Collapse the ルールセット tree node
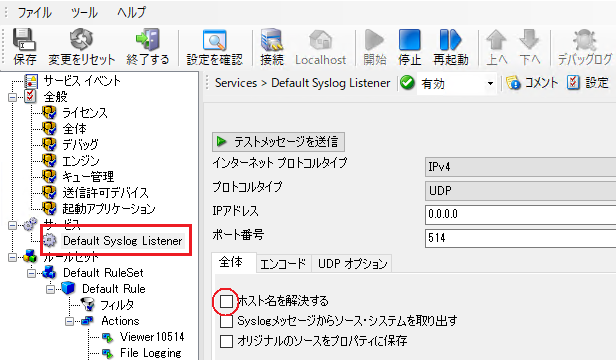This screenshot has width=616, height=360. tap(13, 257)
